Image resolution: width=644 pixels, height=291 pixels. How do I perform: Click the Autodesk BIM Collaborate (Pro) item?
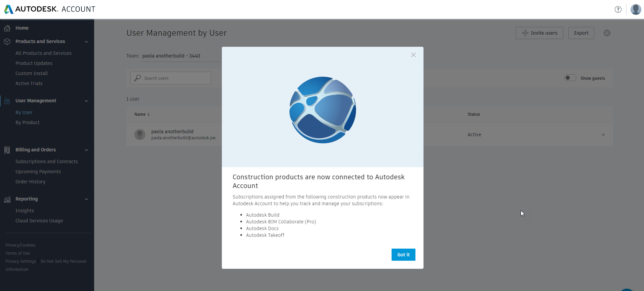pos(281,222)
